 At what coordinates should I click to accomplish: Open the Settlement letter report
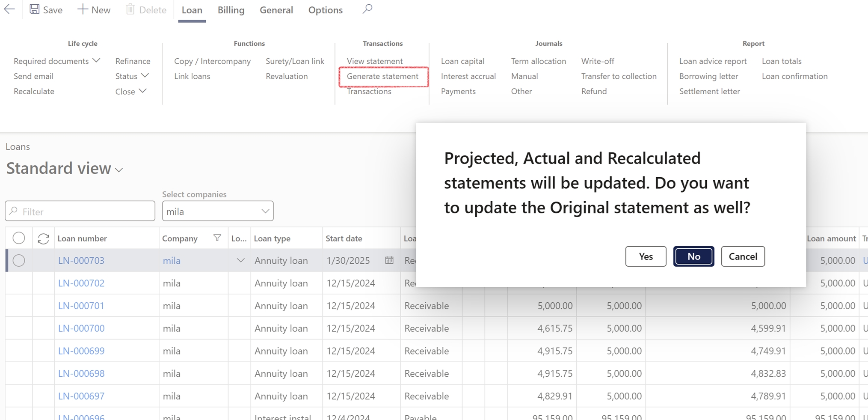click(x=709, y=91)
